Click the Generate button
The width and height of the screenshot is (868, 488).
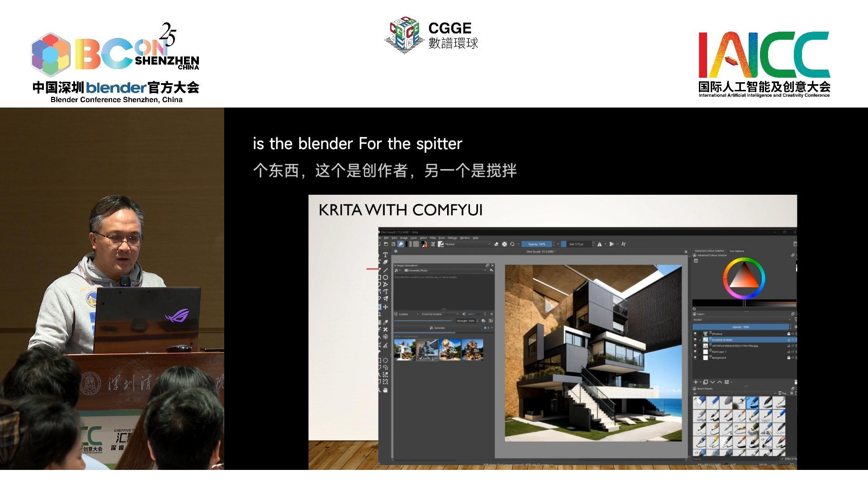438,328
